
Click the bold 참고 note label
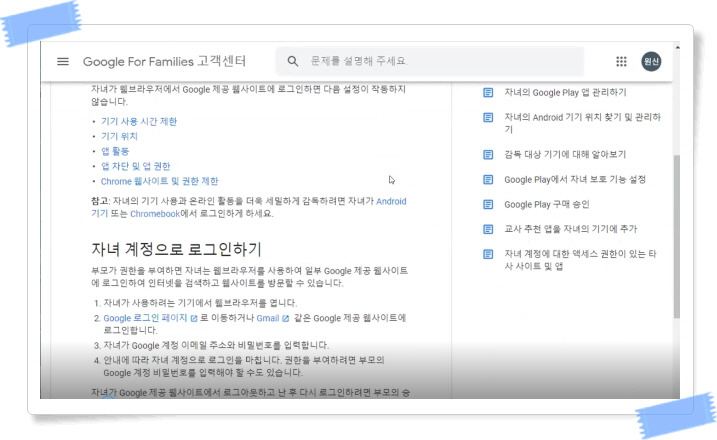point(100,201)
